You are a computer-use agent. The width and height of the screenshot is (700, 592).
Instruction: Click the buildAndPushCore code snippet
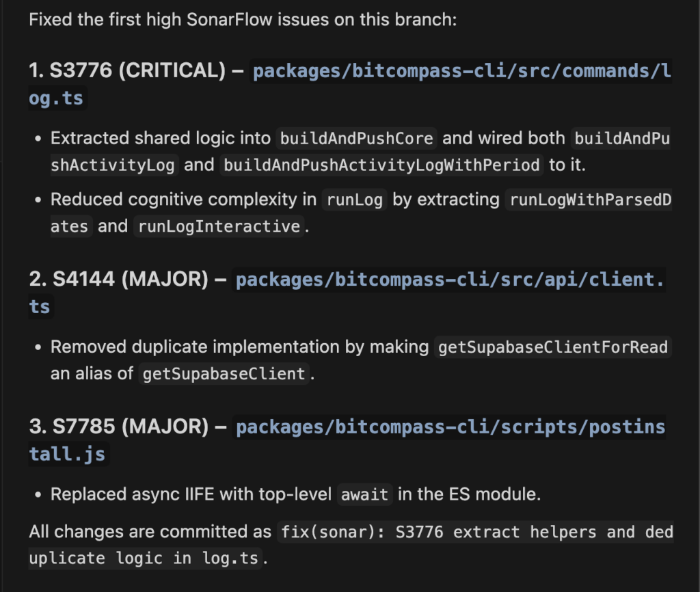[x=356, y=139]
